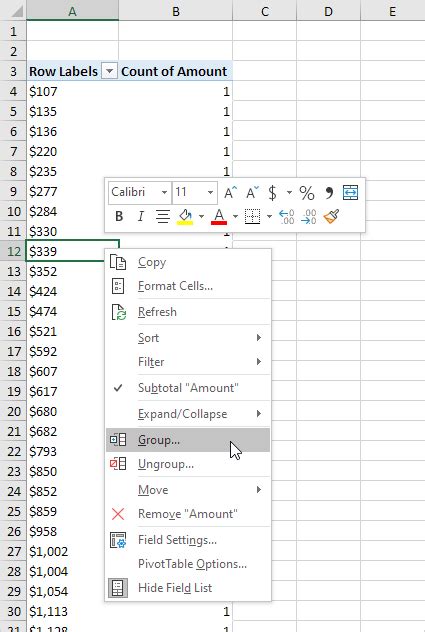This screenshot has width=425, height=632.
Task: Open Field Settings... dialog
Action: [188, 540]
